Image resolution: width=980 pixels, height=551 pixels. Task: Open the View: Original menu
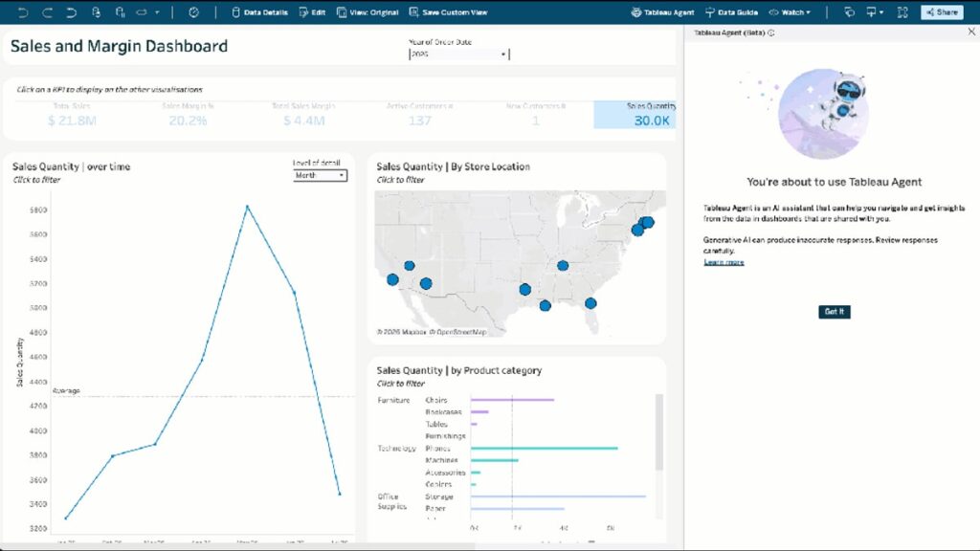coord(367,12)
